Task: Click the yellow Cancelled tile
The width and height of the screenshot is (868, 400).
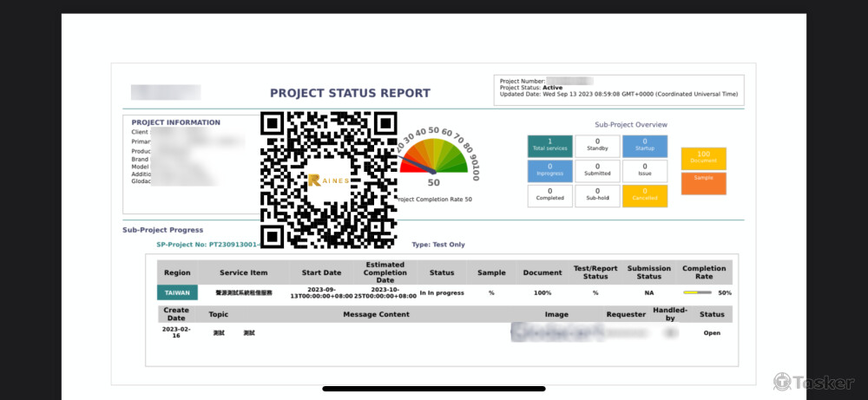Action: [645, 195]
